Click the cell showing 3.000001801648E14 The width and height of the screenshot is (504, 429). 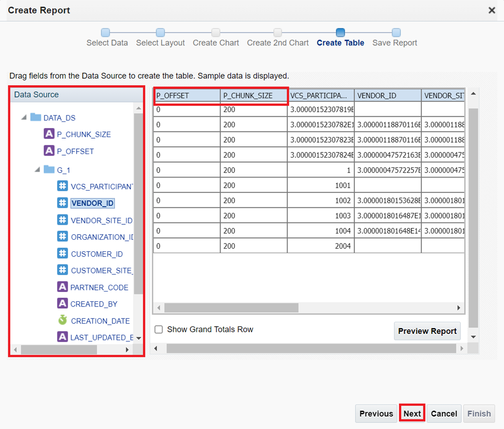[388, 231]
